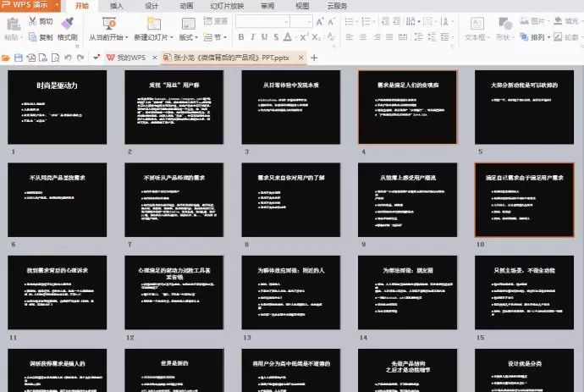Toggle underline text formatting
The width and height of the screenshot is (584, 392).
tap(264, 37)
